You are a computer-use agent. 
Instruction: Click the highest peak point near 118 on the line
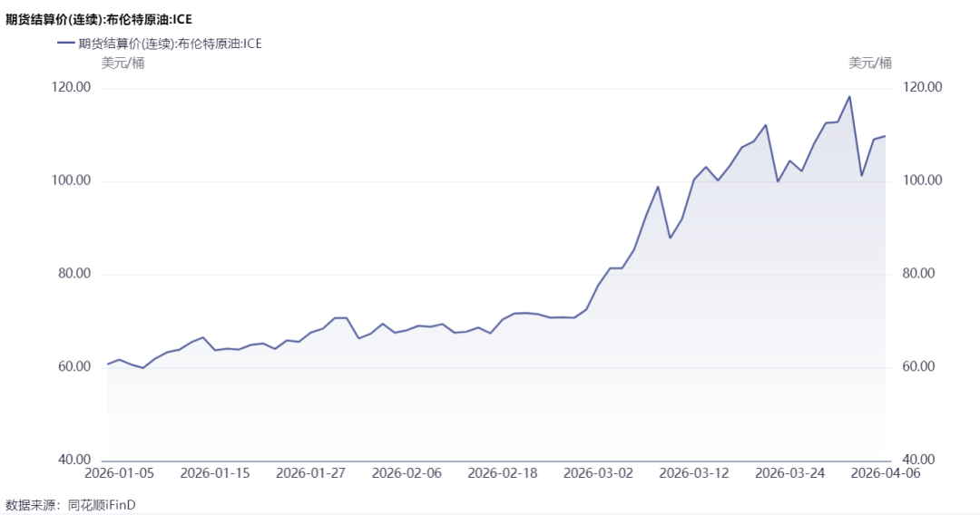849,97
